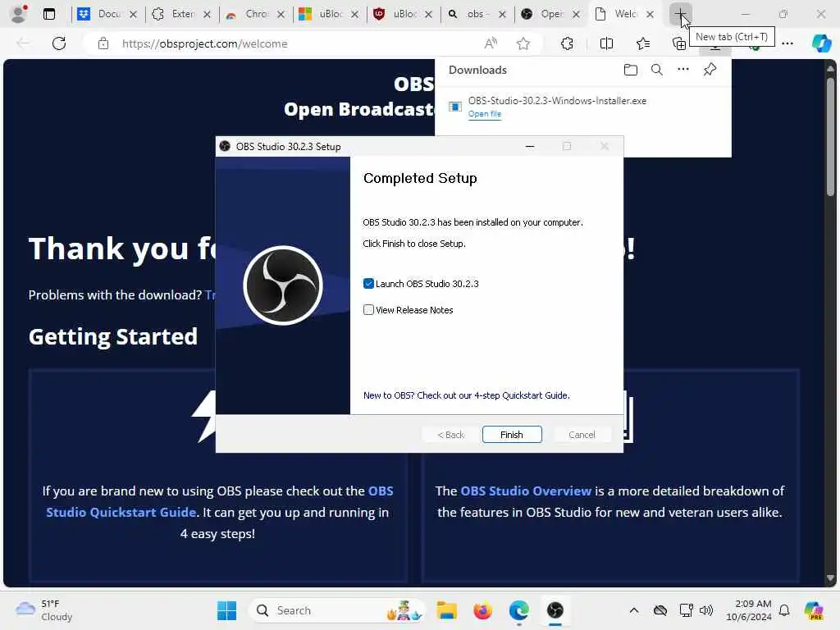
Task: Toggle split screen icon
Action: click(606, 43)
